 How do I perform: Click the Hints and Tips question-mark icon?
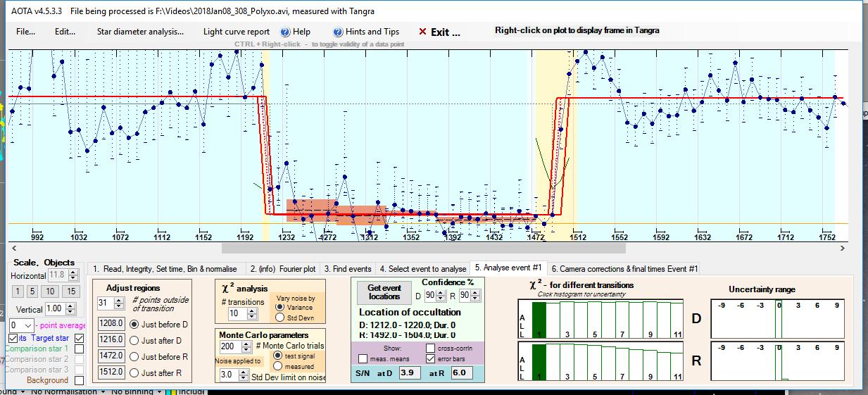click(x=339, y=32)
